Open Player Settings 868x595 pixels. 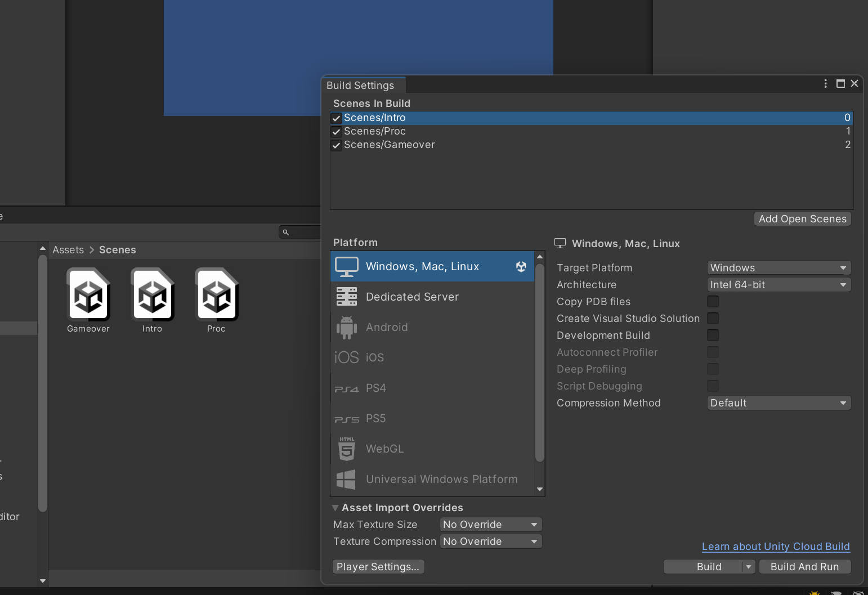pos(378,567)
